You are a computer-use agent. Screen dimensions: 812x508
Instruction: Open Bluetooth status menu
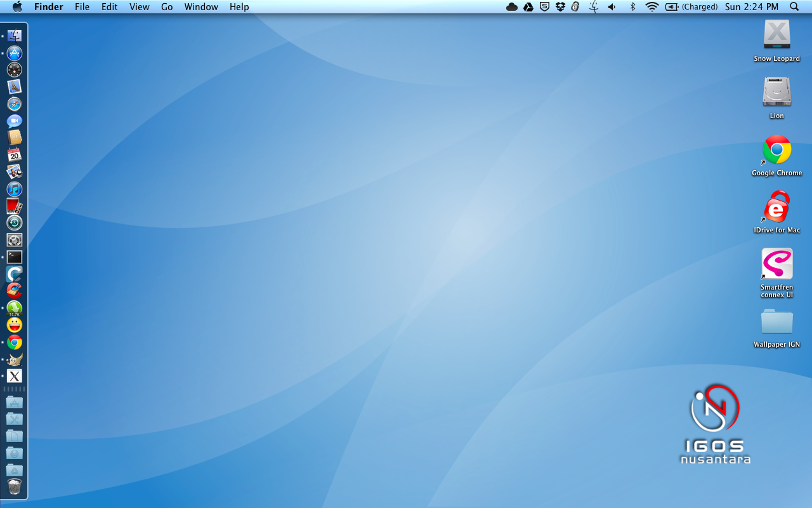632,7
